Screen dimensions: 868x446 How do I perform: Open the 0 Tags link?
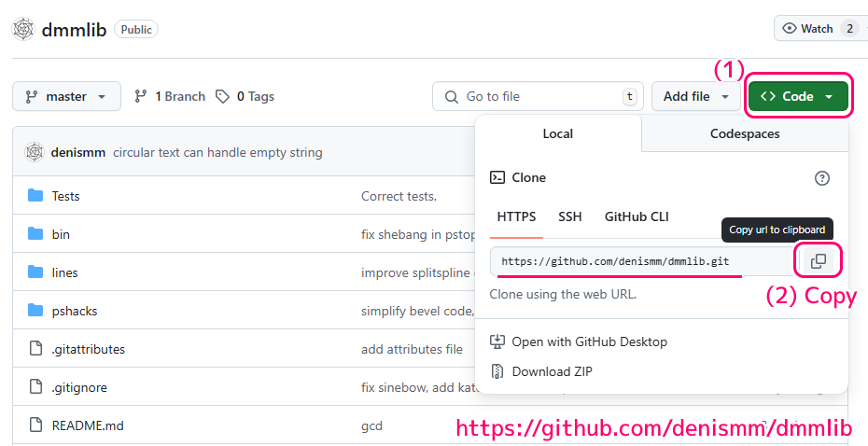[x=245, y=96]
